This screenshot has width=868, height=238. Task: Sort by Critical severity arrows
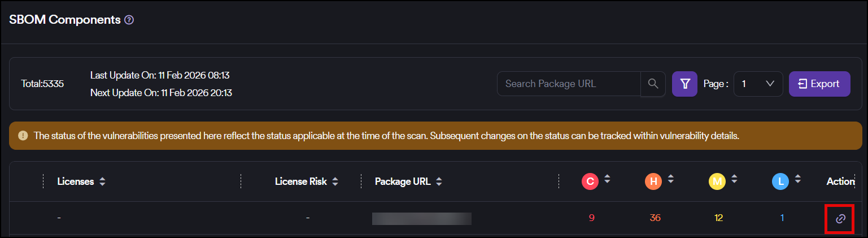coord(607,179)
